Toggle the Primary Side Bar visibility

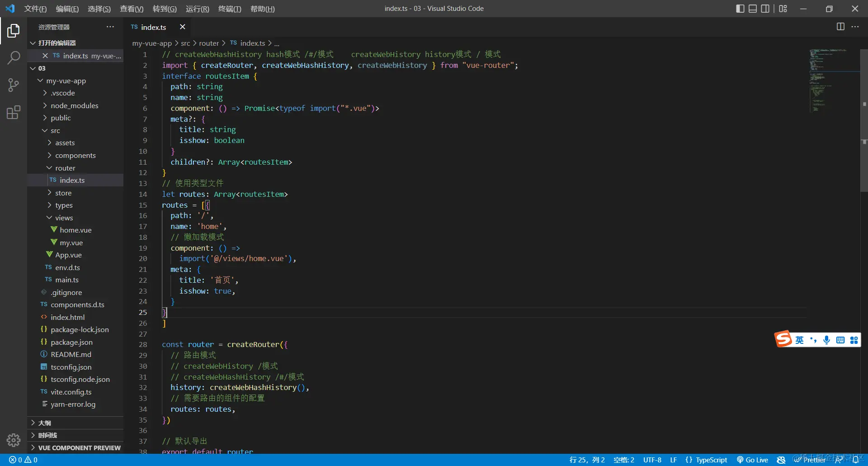pyautogui.click(x=740, y=9)
